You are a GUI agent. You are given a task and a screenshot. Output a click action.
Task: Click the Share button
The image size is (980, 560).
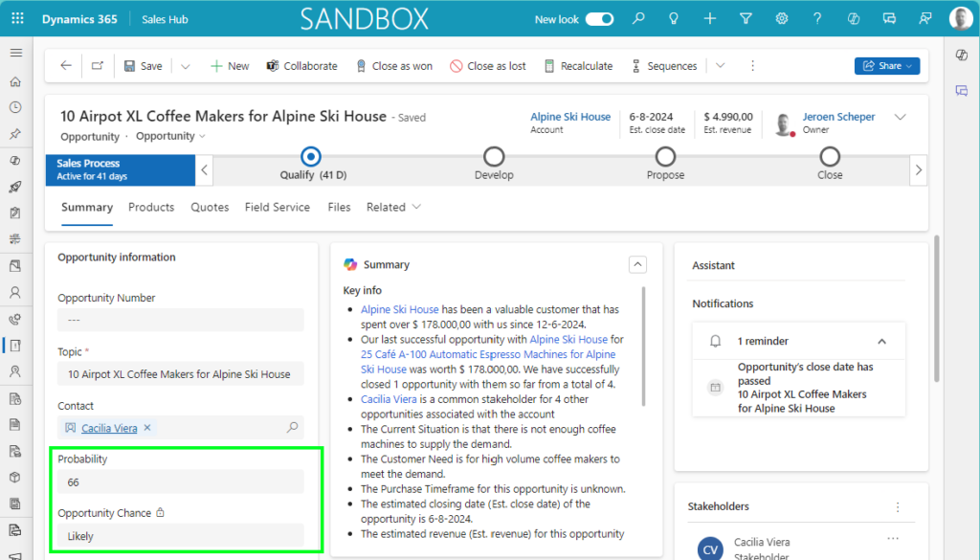[x=887, y=66]
